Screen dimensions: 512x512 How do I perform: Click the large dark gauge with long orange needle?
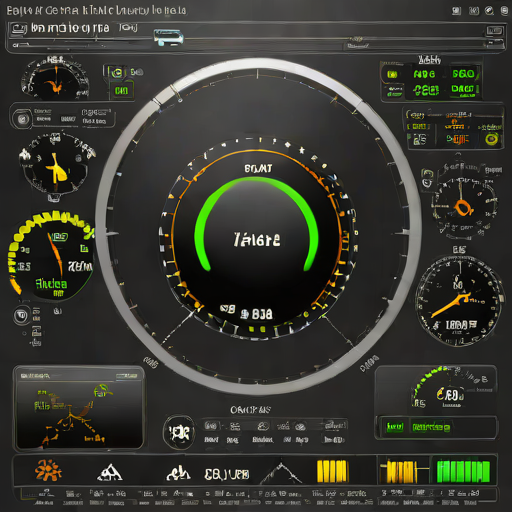pos(459,301)
